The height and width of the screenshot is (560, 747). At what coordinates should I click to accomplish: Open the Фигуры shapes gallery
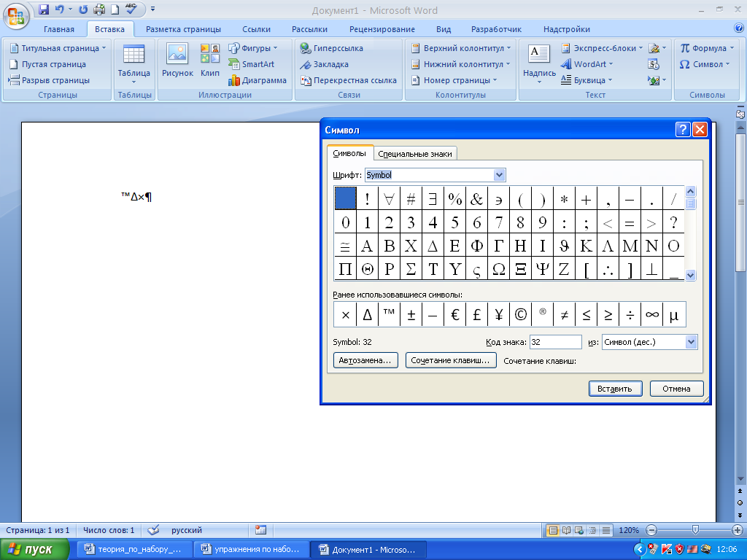point(253,48)
